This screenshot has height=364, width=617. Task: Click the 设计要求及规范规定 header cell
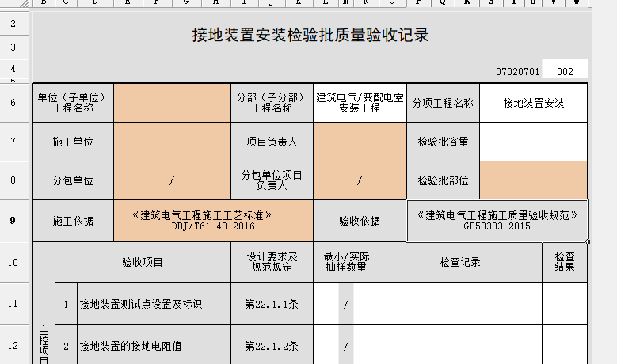pos(272,262)
